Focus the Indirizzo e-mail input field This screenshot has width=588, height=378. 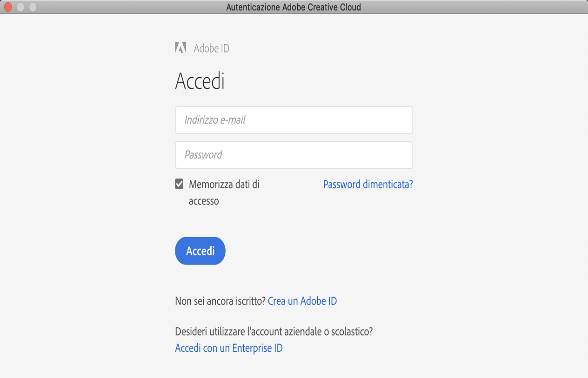(294, 120)
